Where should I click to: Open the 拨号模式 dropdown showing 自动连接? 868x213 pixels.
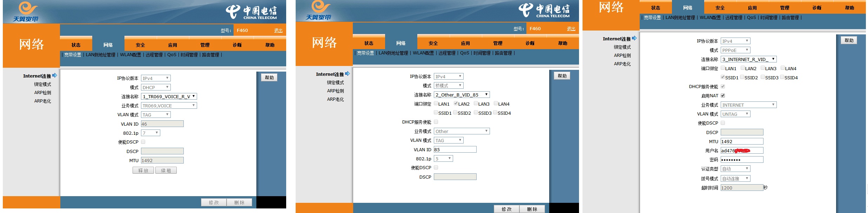pos(735,179)
